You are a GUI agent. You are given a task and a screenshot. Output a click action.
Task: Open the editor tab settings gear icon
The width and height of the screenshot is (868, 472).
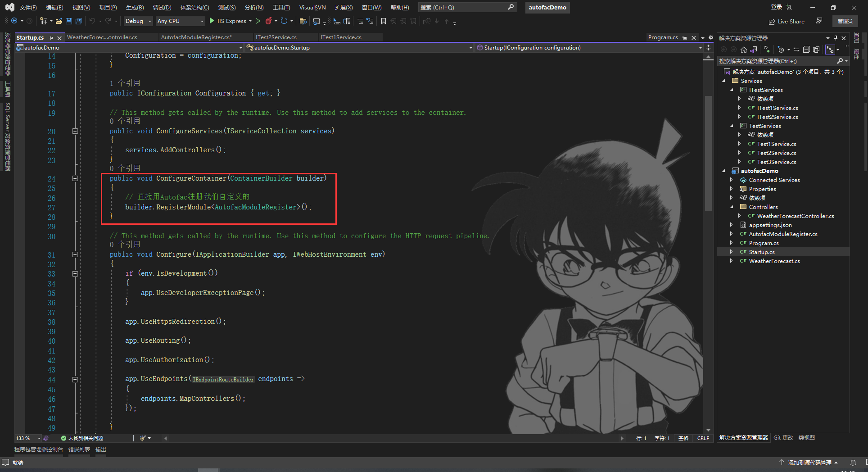(711, 37)
